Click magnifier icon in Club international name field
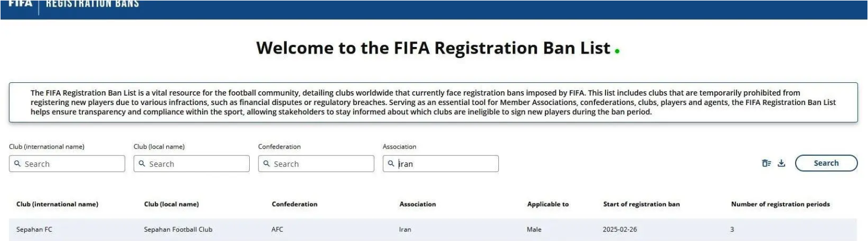Viewport: 868px width, 241px height. coord(18,164)
